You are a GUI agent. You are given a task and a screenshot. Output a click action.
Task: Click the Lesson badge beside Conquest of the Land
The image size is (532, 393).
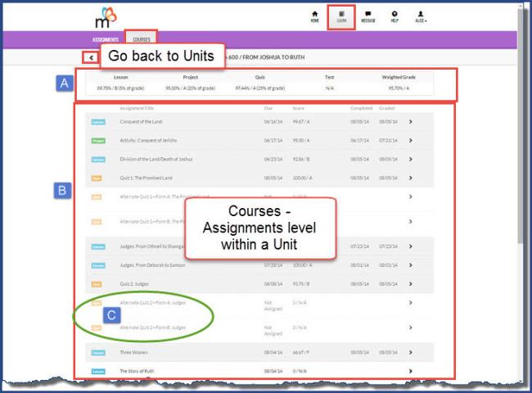[x=98, y=122]
